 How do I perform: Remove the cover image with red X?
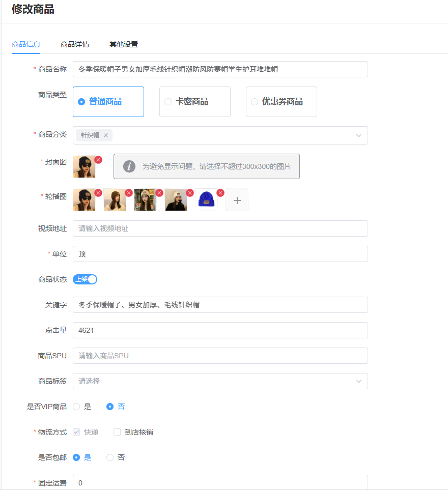click(98, 160)
